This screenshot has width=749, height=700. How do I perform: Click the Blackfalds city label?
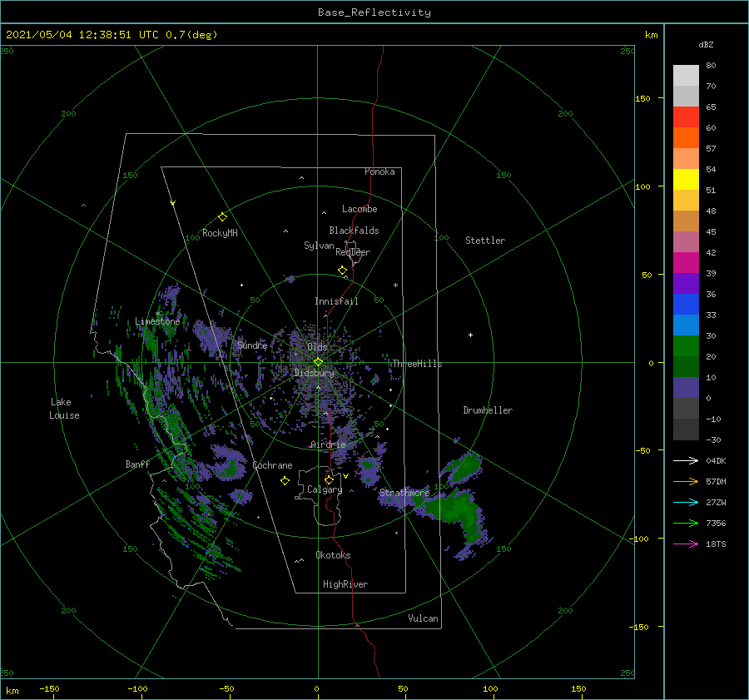click(x=354, y=231)
